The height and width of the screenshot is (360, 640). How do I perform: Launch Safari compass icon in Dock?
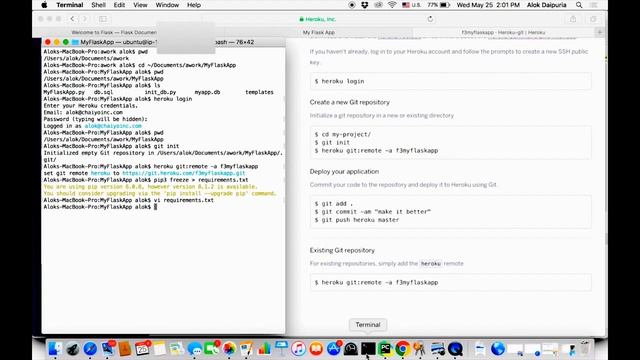tap(90, 349)
